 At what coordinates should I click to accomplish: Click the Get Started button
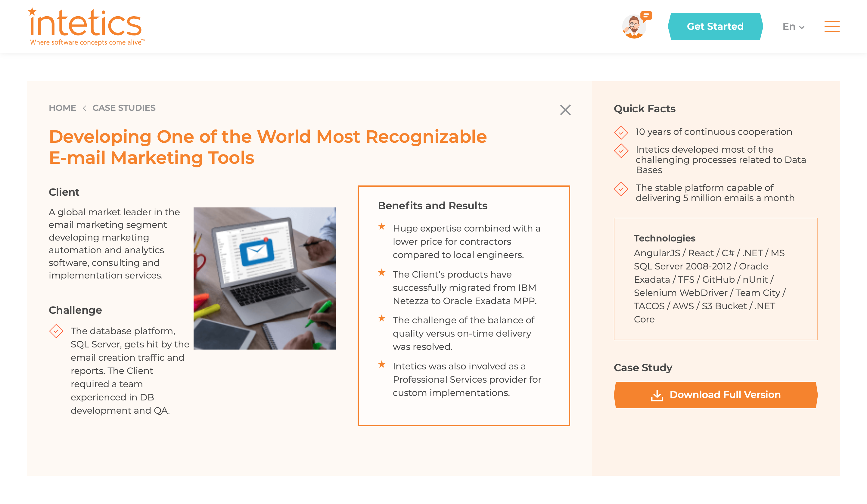(x=715, y=26)
